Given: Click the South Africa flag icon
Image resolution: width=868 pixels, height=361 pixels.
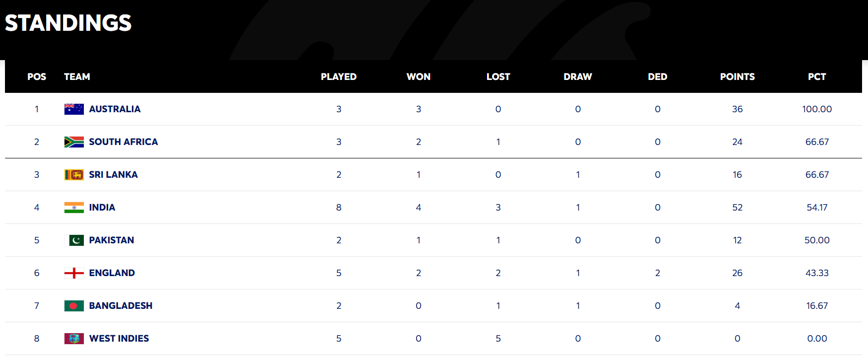Looking at the screenshot, I should point(74,142).
